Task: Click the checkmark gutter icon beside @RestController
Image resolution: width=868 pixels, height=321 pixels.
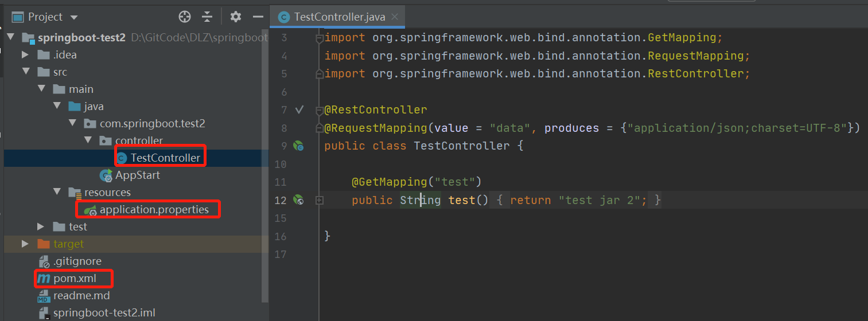Action: (299, 109)
